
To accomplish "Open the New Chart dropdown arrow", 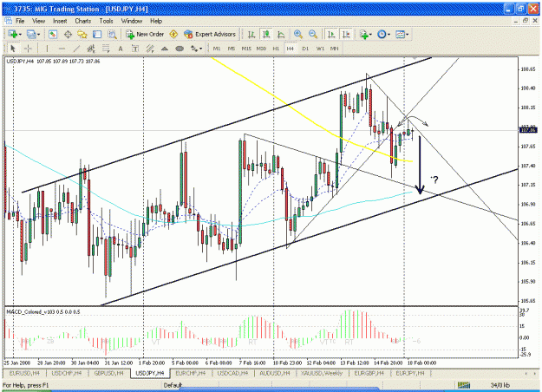I will 20,35.
